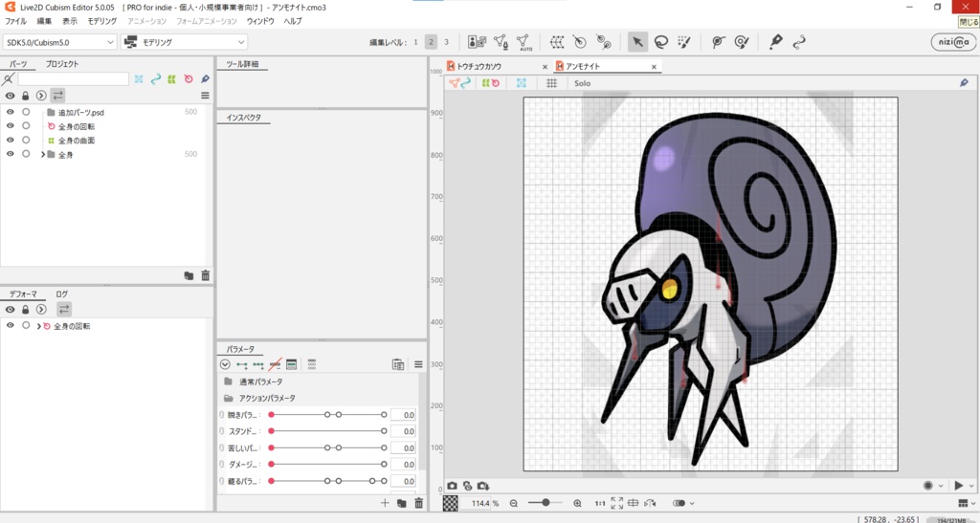The width and height of the screenshot is (980, 523).
Task: Hide the 全身 folder
Action: (x=10, y=154)
